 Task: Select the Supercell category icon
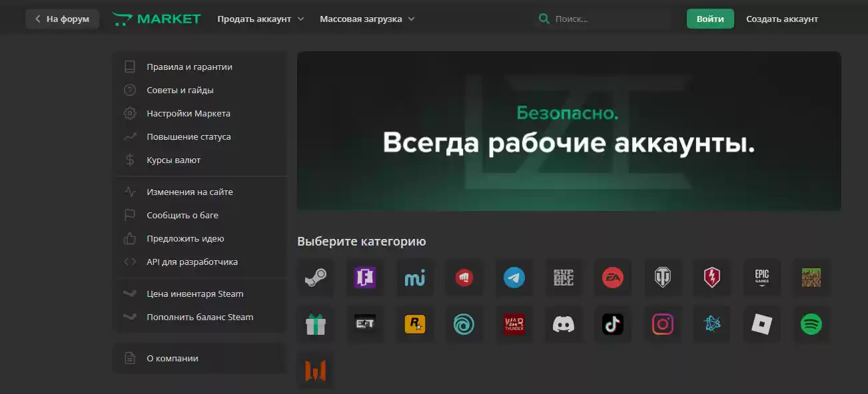tap(564, 278)
